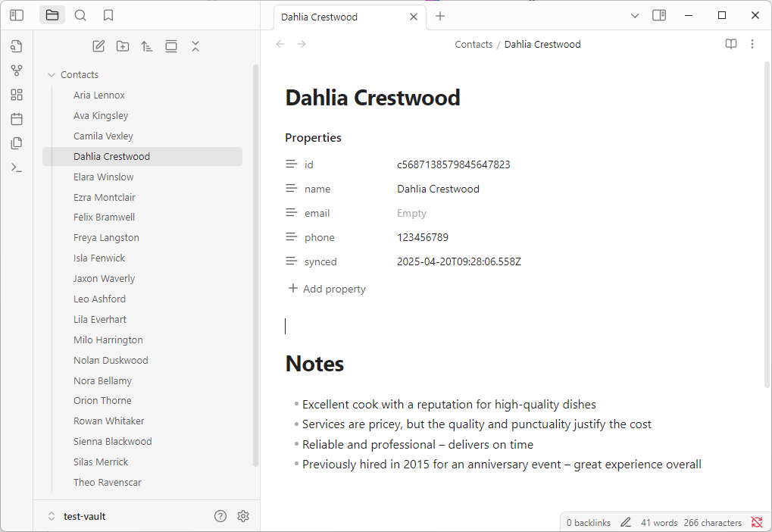
Task: Open the Jaxon Waverly note
Action: pyautogui.click(x=104, y=279)
